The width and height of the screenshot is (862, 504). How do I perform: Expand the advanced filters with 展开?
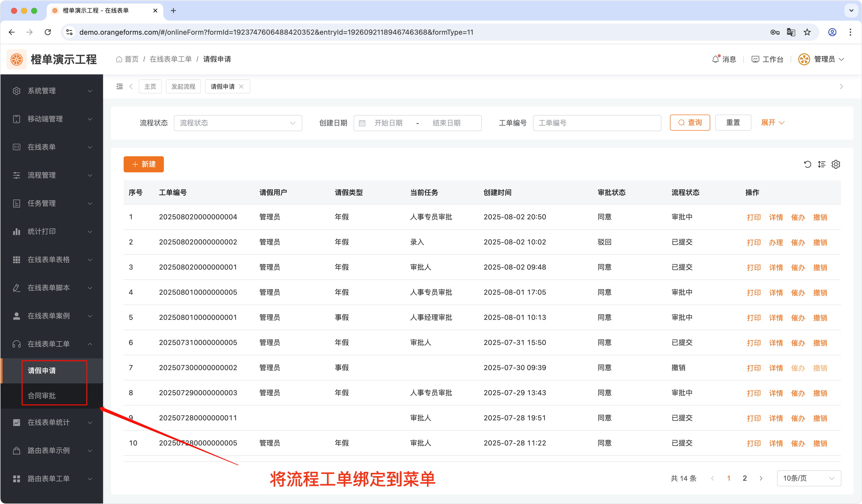click(x=772, y=123)
